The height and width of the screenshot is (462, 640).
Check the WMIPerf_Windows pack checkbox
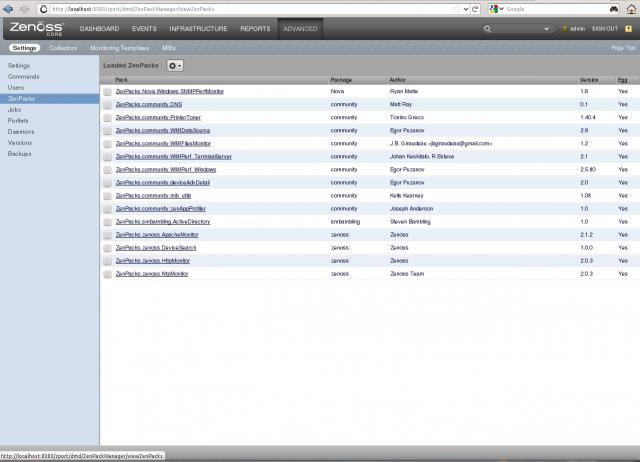pos(107,170)
